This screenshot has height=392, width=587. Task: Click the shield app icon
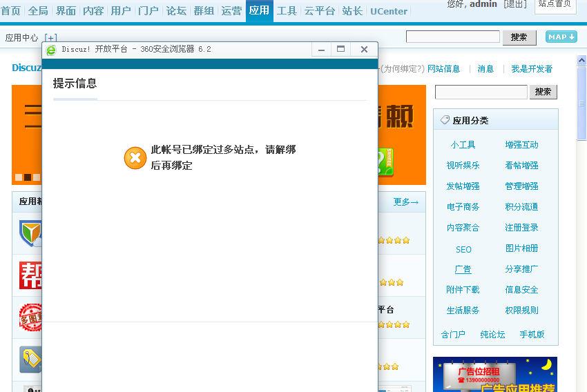pyautogui.click(x=30, y=233)
